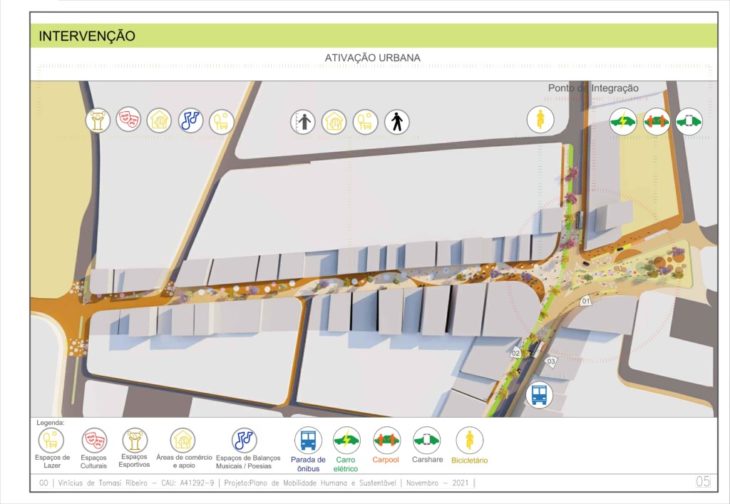730x504 pixels.
Task: Select the ATIVAÇÃO URBANA subtitle text
Action: [373, 58]
